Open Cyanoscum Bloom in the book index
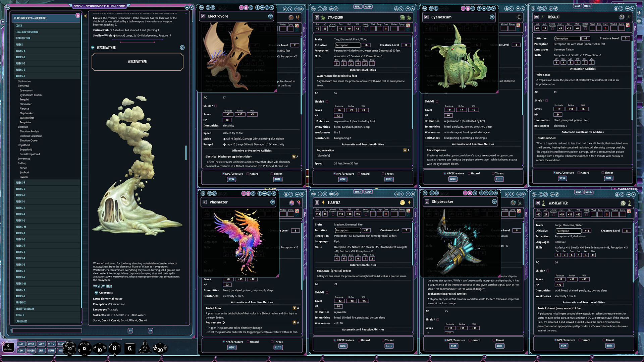 pos(31,95)
